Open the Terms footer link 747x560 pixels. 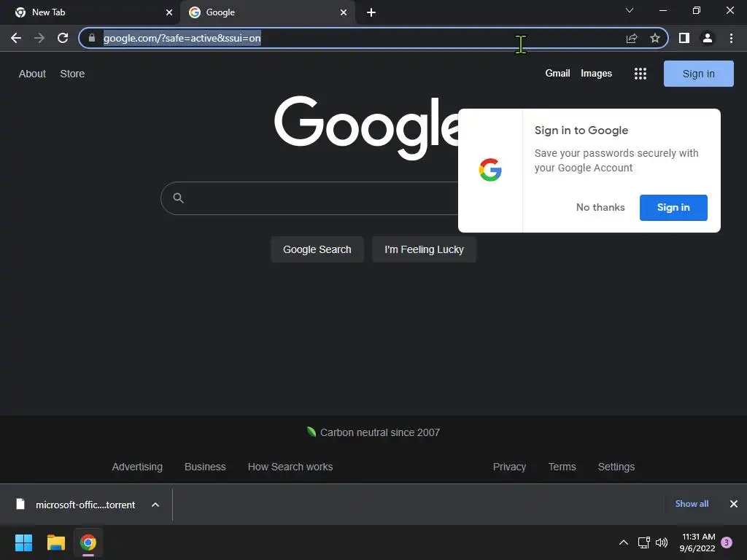[562, 467]
